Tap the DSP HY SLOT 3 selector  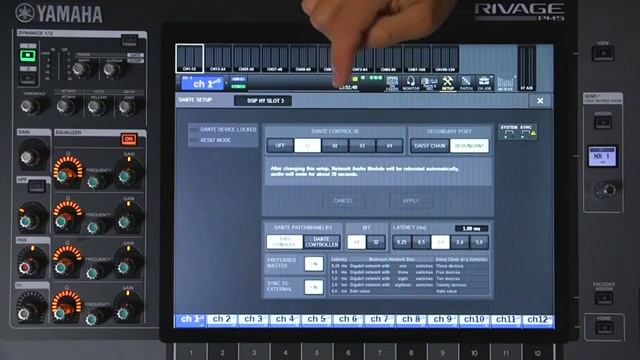(263, 100)
